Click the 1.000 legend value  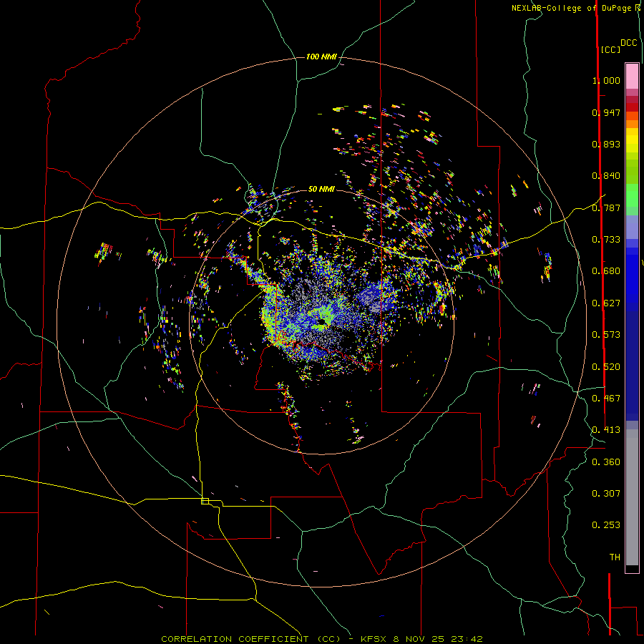606,80
